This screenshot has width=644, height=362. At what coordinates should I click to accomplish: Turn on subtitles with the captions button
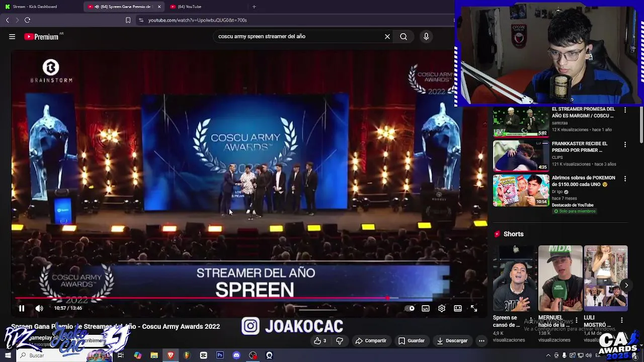pos(426,308)
